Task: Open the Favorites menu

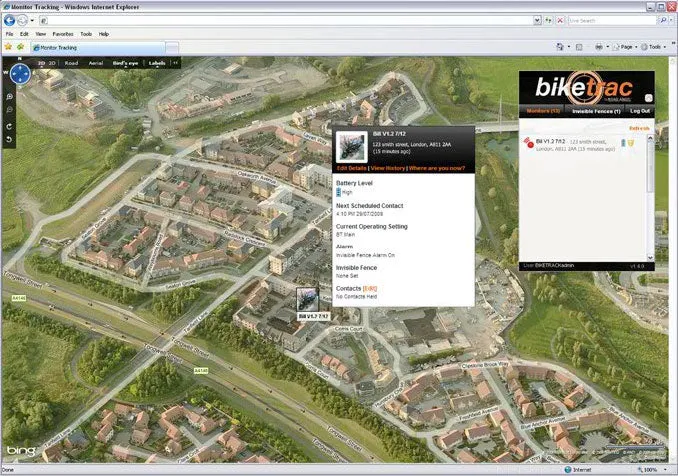Action: (63, 34)
